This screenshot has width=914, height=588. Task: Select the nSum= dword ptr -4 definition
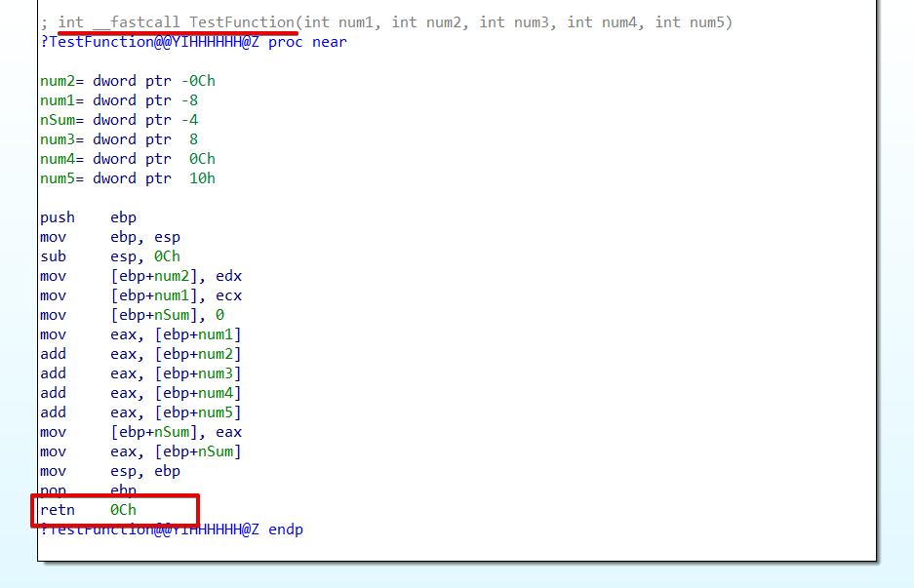[122, 119]
